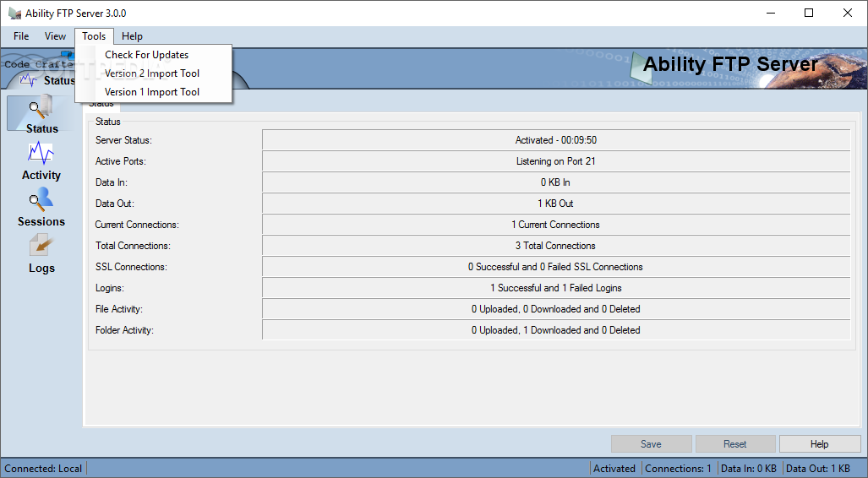Screen dimensions: 868x478
Task: Launch Version 2 Import Tool
Action: click(x=153, y=73)
